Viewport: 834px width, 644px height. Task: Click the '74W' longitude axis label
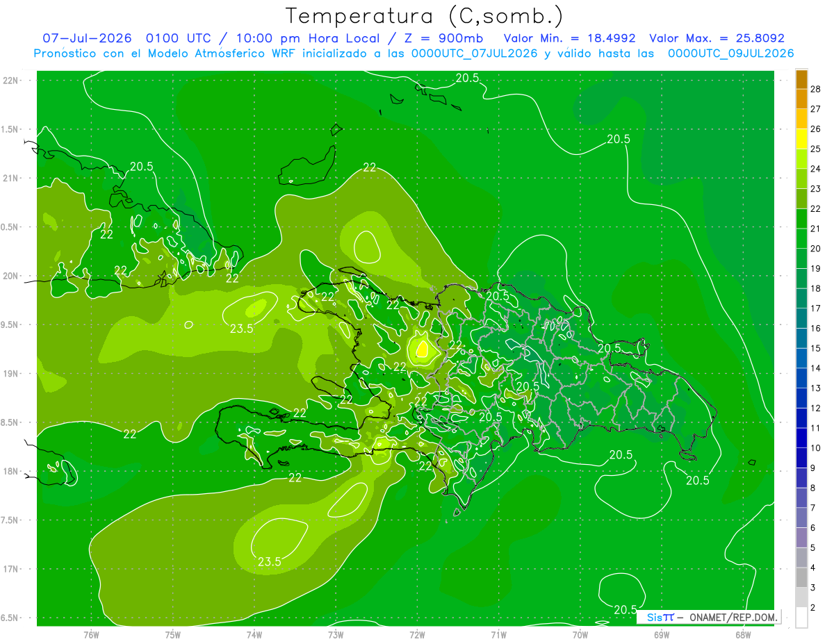(x=254, y=635)
